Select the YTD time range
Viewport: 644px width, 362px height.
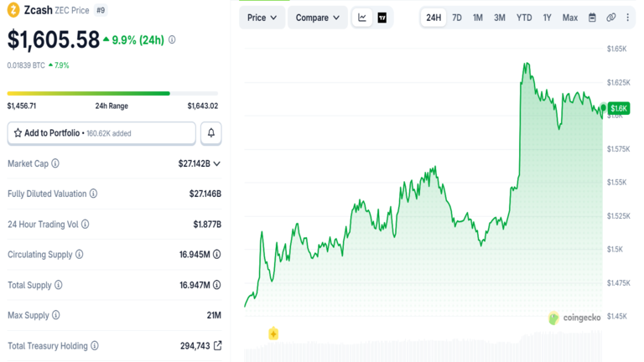(524, 18)
